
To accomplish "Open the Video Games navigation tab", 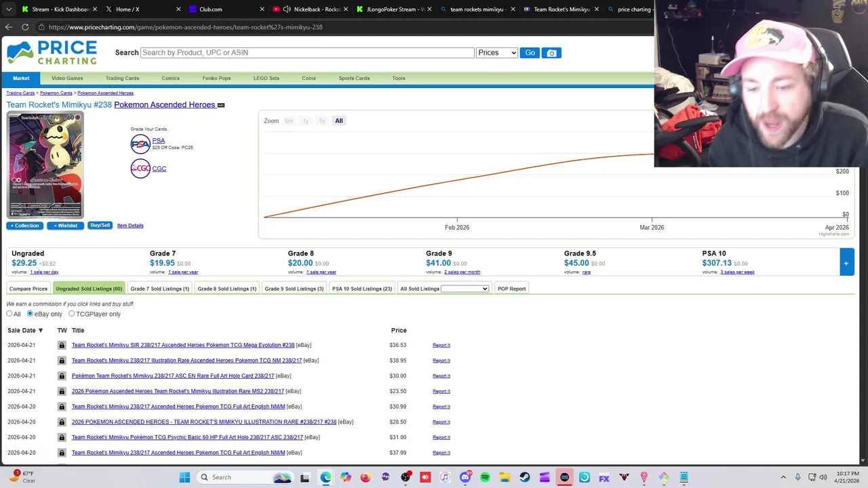I will point(67,78).
